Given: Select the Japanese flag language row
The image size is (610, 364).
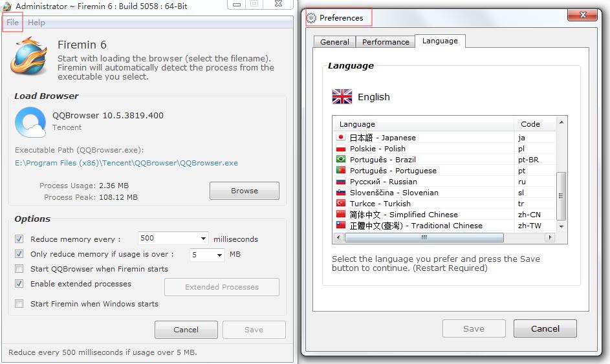Looking at the screenshot, I should (x=341, y=138).
